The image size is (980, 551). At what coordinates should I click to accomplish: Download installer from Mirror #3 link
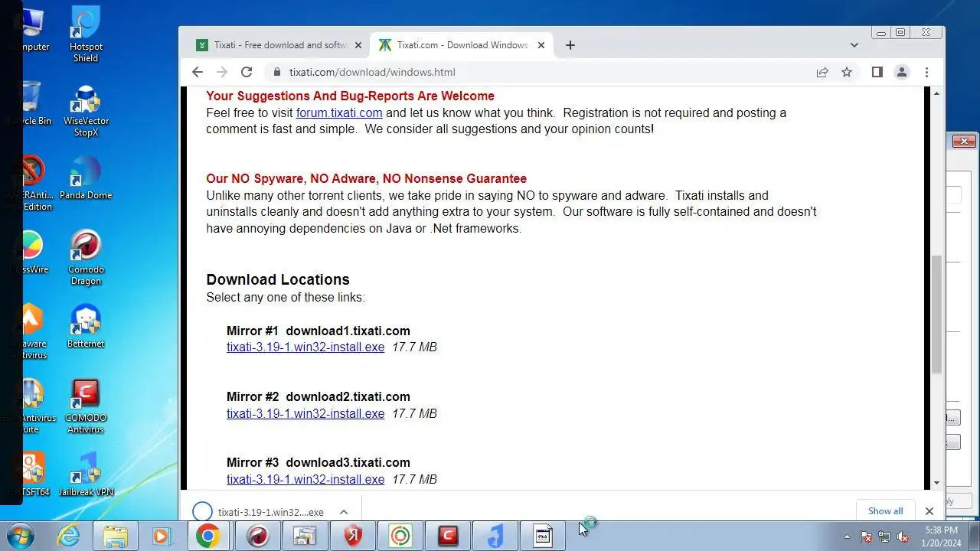[305, 479]
